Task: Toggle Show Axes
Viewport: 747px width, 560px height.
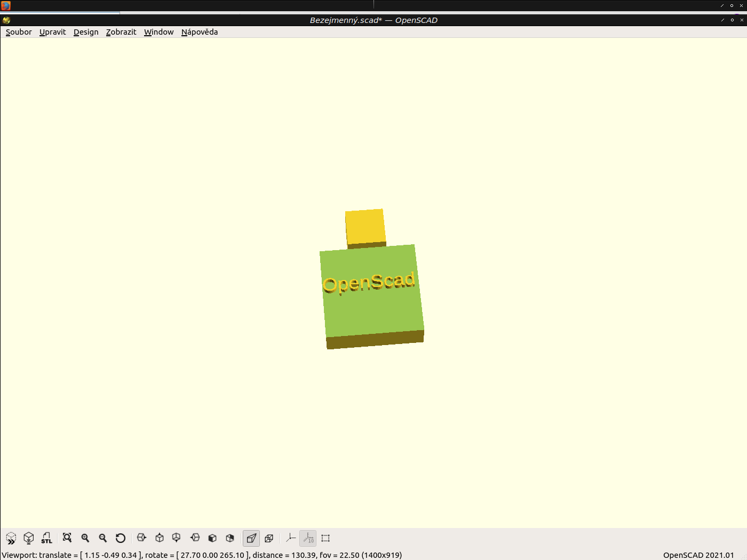Action: [x=291, y=538]
